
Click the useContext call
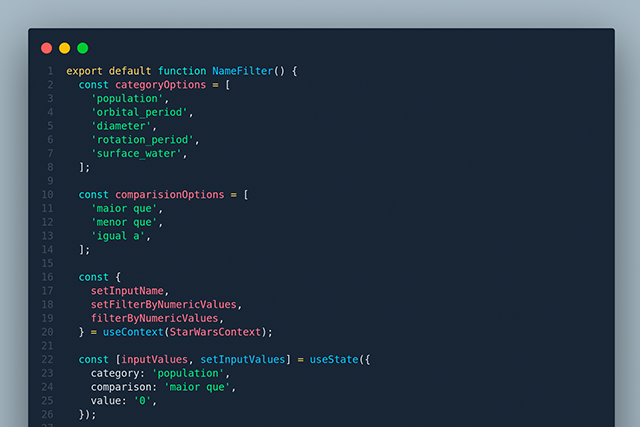(133, 332)
